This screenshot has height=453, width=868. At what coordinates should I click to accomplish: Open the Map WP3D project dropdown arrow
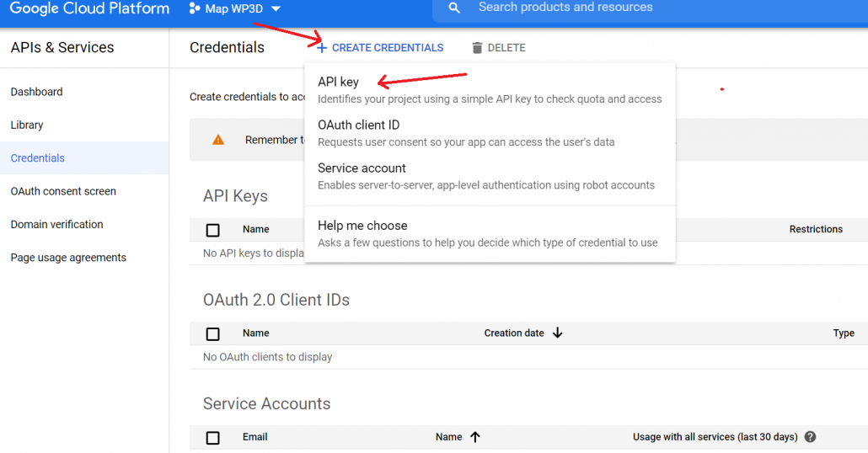pyautogui.click(x=276, y=9)
